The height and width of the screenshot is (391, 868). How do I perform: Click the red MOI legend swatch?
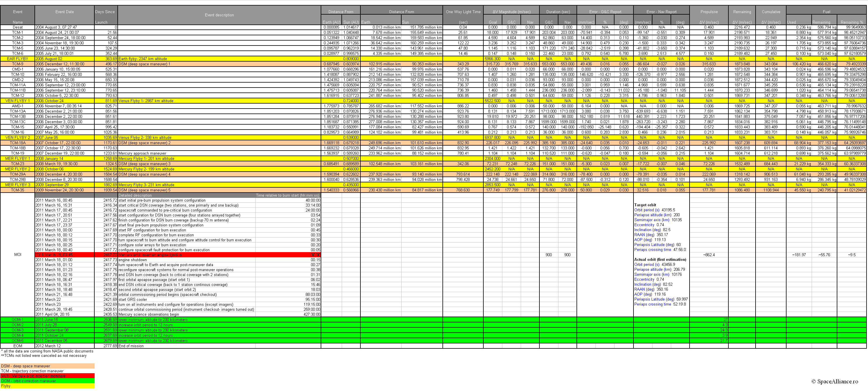(x=47, y=376)
